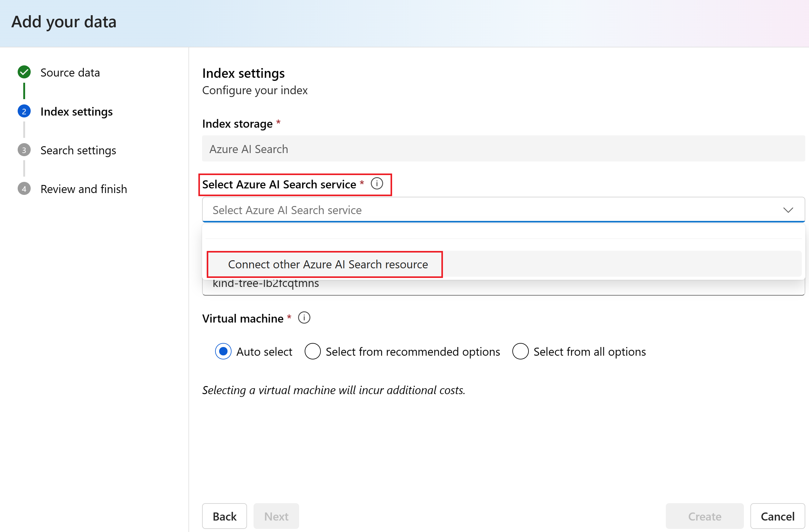Click the step 4 Review and finish icon
The height and width of the screenshot is (532, 809).
pos(24,189)
